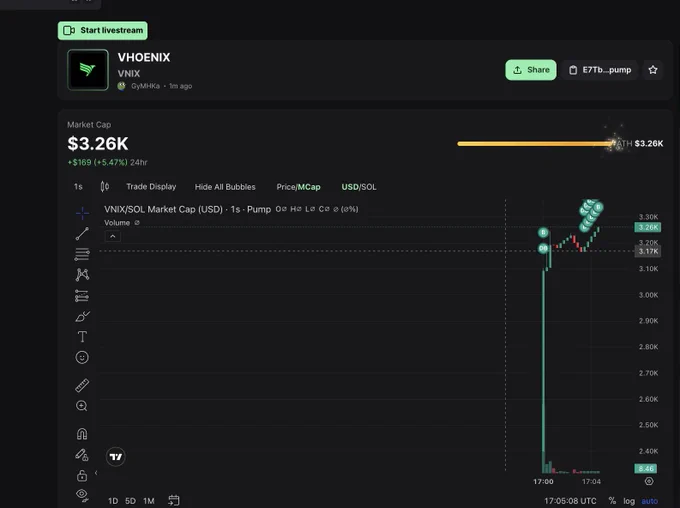The width and height of the screenshot is (680, 508).
Task: Select the XABCD pattern tool
Action: tap(82, 275)
